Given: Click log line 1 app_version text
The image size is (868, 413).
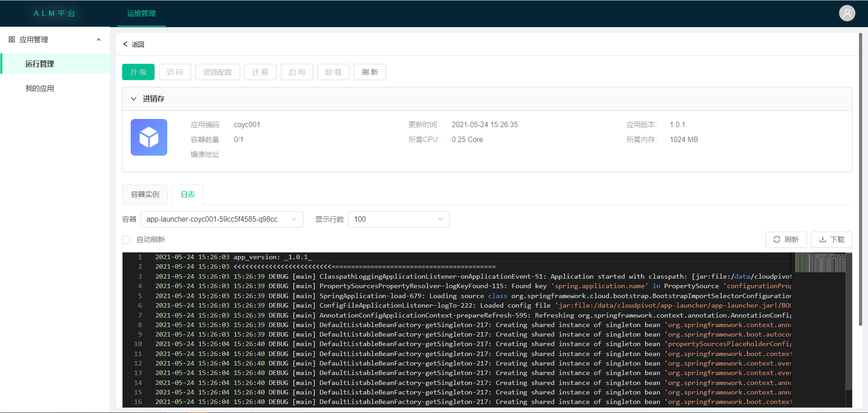Looking at the screenshot, I should [x=273, y=257].
